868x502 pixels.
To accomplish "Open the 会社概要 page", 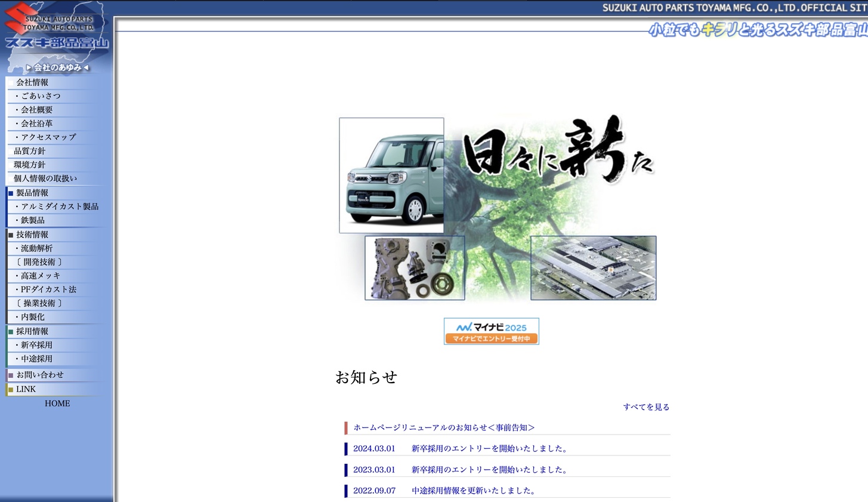I will coord(36,110).
